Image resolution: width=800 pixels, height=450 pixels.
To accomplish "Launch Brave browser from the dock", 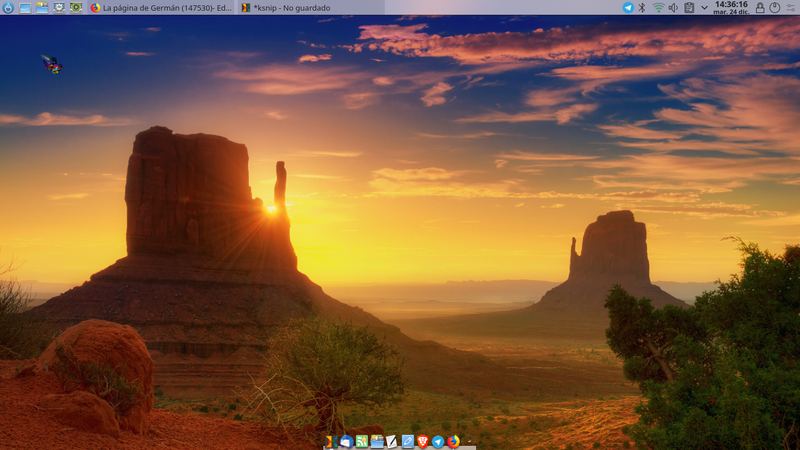I will point(422,441).
